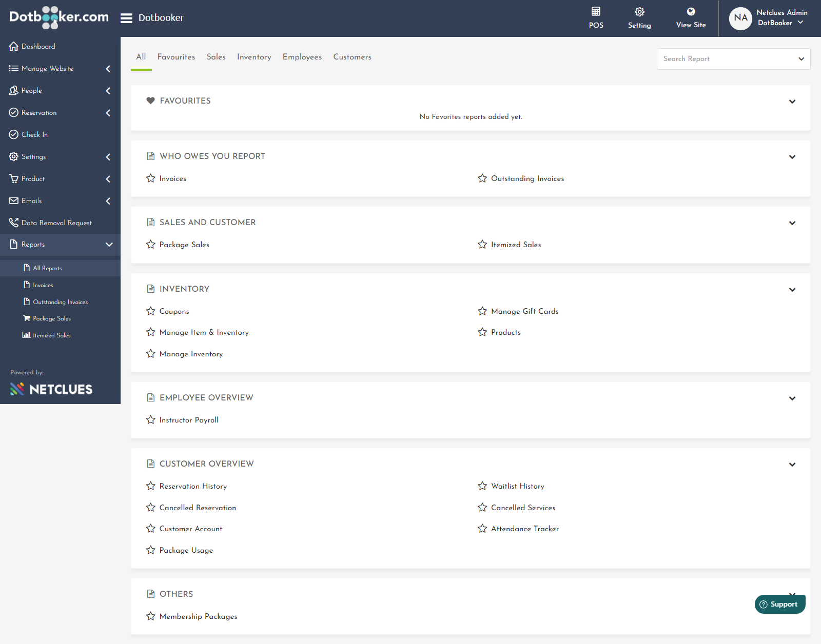Click the Netclues logo
821x644 pixels.
pos(51,389)
